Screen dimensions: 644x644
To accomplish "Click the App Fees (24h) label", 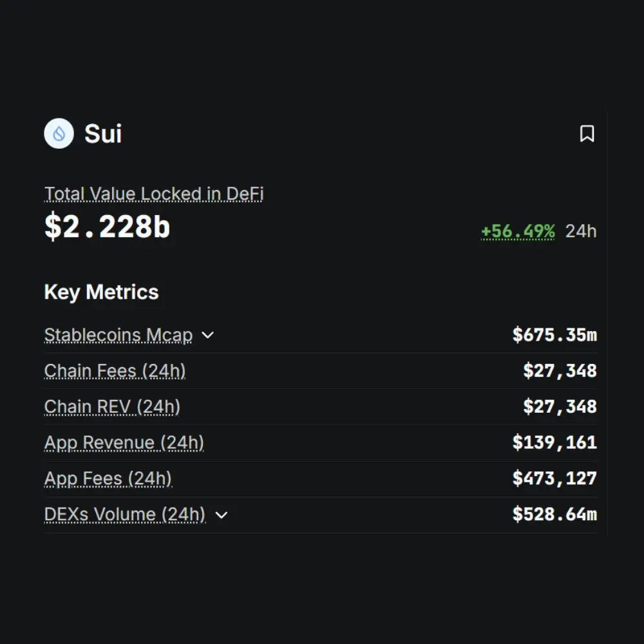I will pyautogui.click(x=108, y=478).
